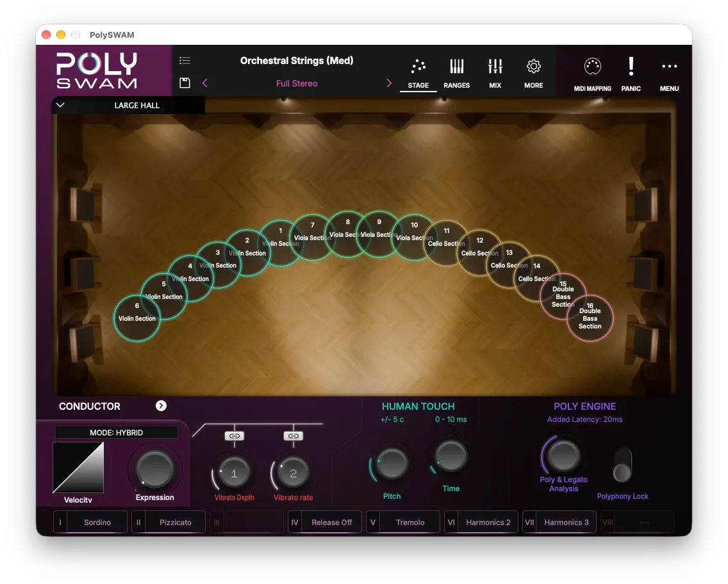This screenshot has height=584, width=728.
Task: Switch to the Ranges tab
Action: pos(457,74)
